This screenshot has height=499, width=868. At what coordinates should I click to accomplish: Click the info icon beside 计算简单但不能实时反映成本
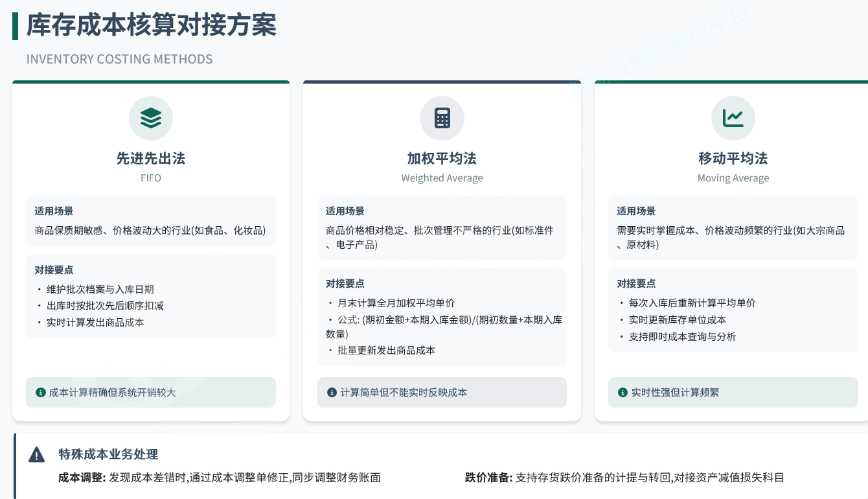click(332, 393)
